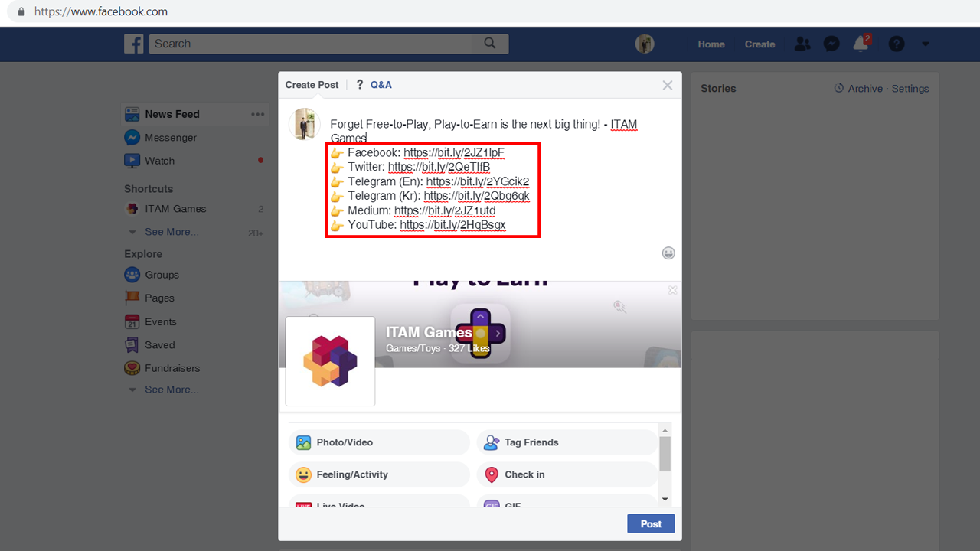
Task: Click the Events calendar icon
Action: 132,321
